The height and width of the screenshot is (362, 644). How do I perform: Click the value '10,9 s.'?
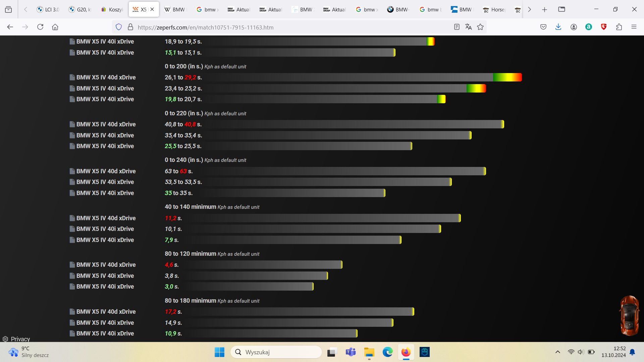173,334
